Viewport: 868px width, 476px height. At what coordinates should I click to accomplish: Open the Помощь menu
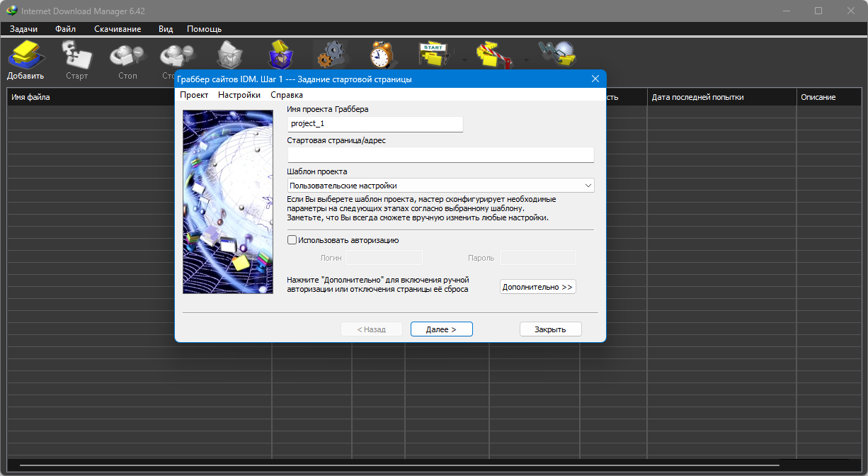[x=205, y=29]
